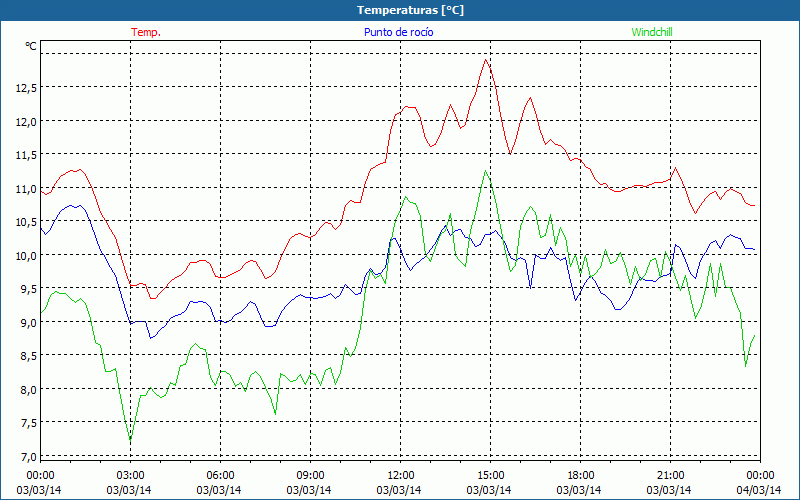Click the 9,5 y-axis value
The height and width of the screenshot is (500, 800).
(29, 288)
